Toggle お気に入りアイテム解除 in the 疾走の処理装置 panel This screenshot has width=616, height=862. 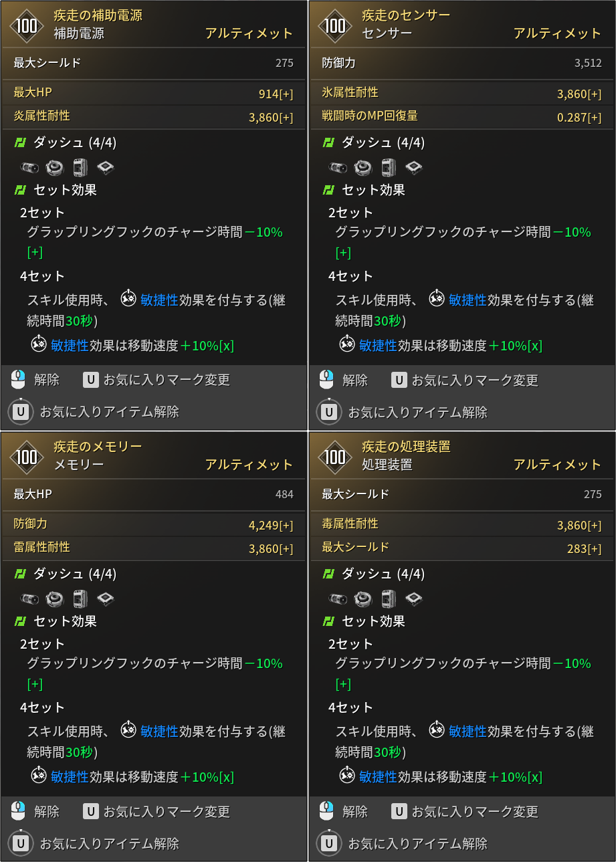[402, 843]
